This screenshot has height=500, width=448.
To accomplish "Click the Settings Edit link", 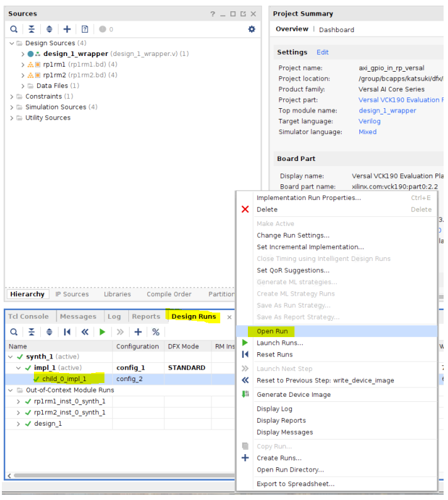I will click(x=322, y=52).
